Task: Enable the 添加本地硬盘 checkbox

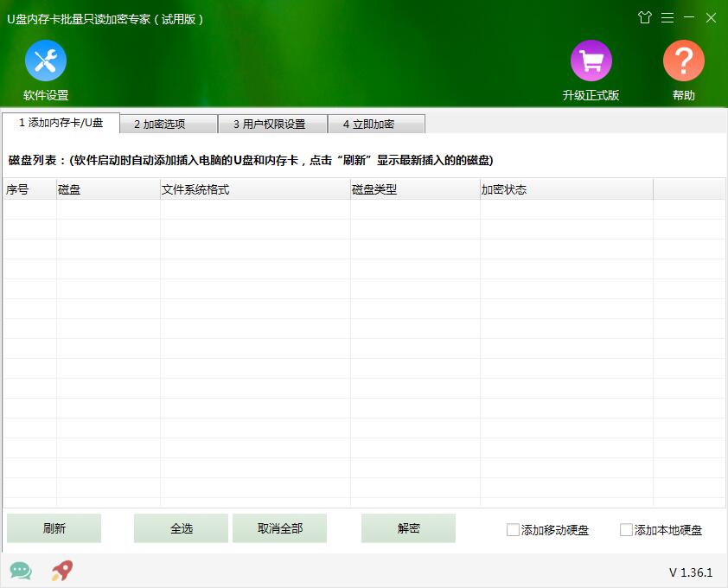Action: [626, 530]
